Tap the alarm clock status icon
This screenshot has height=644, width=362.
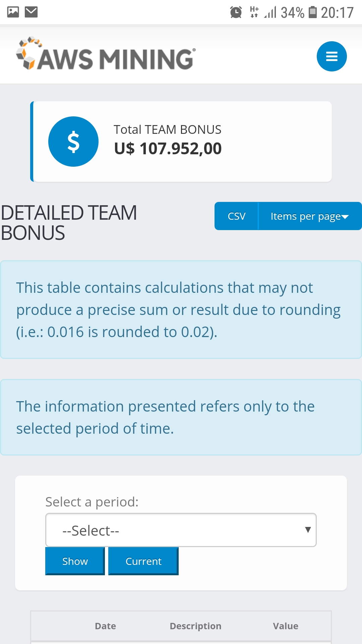click(x=236, y=12)
